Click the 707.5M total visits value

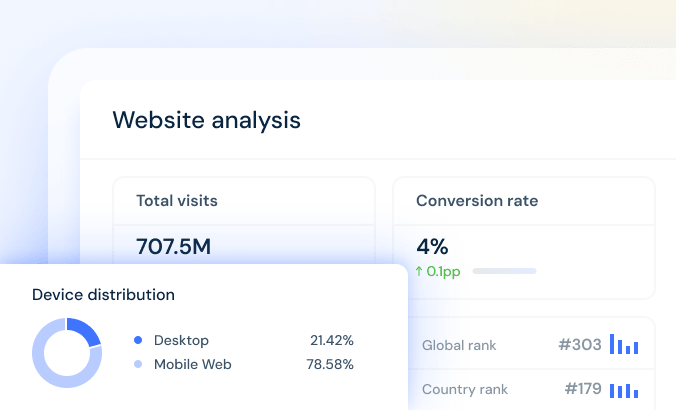(x=174, y=247)
